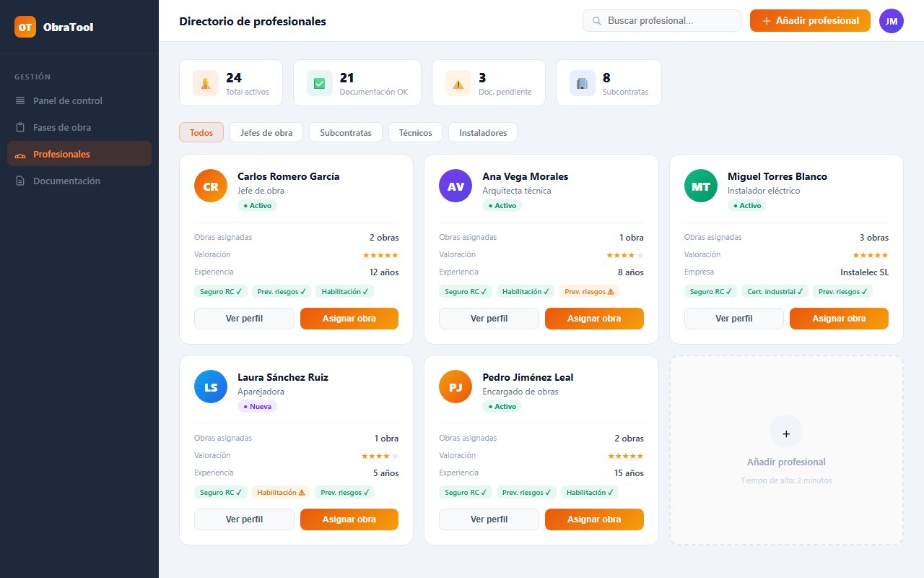Click the Panel de control sidebar icon

(20, 100)
